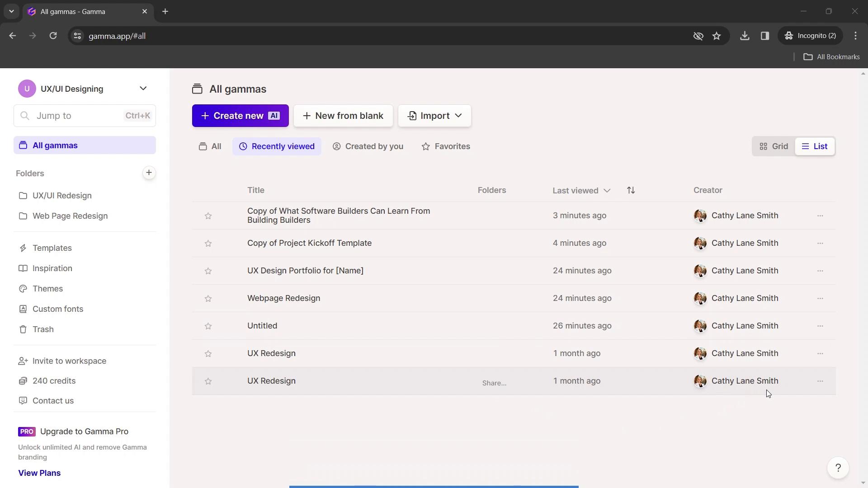
Task: Click the All gammas sidebar icon
Action: 23,145
